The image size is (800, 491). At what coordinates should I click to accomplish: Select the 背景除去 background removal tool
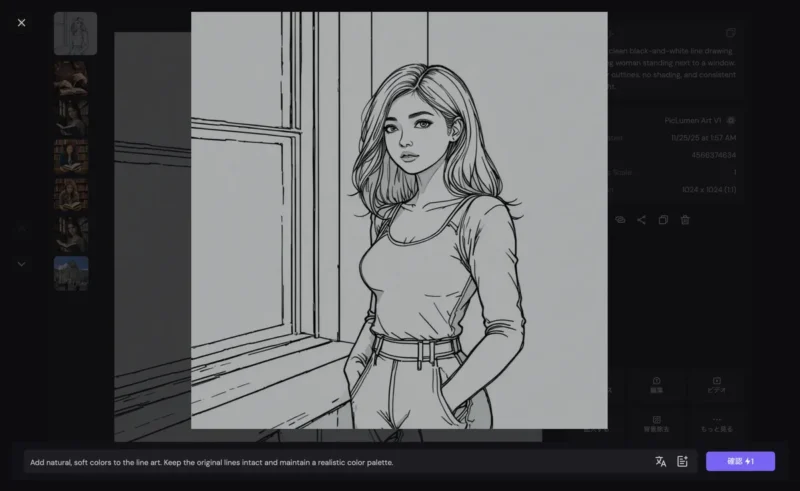coord(657,424)
